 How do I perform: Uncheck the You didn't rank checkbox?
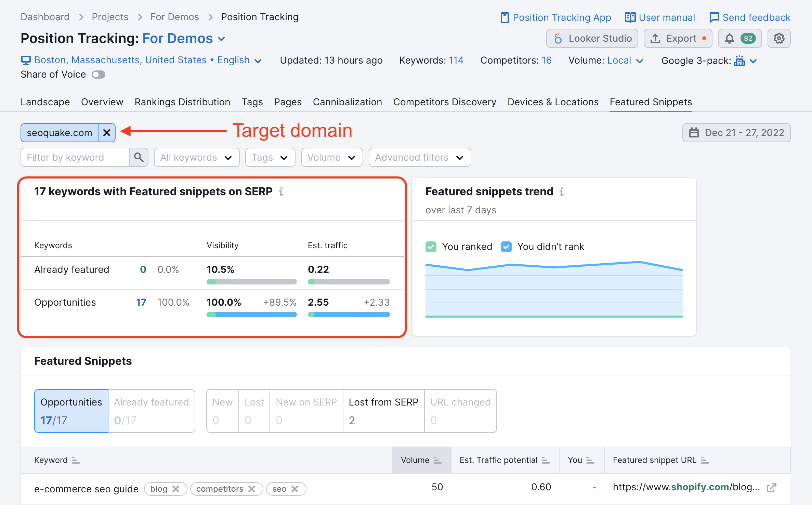[x=506, y=247]
